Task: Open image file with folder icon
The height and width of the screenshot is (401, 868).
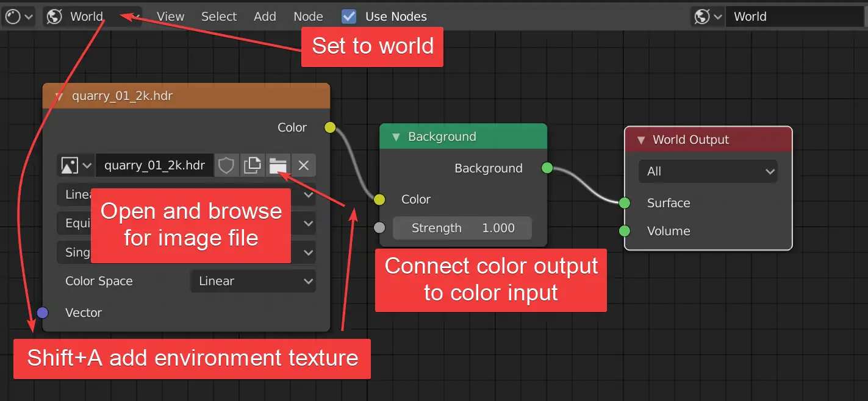Action: (x=278, y=165)
